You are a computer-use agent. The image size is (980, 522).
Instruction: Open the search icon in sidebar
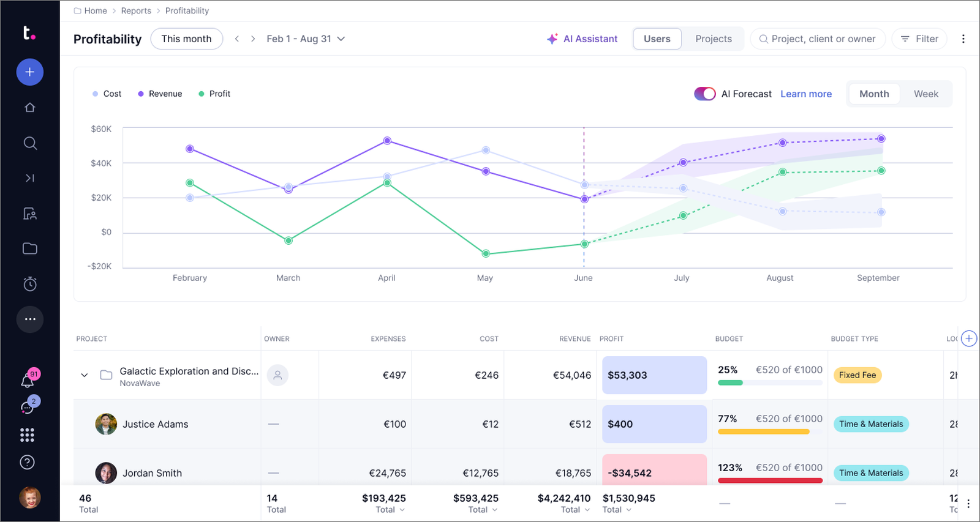(x=29, y=143)
